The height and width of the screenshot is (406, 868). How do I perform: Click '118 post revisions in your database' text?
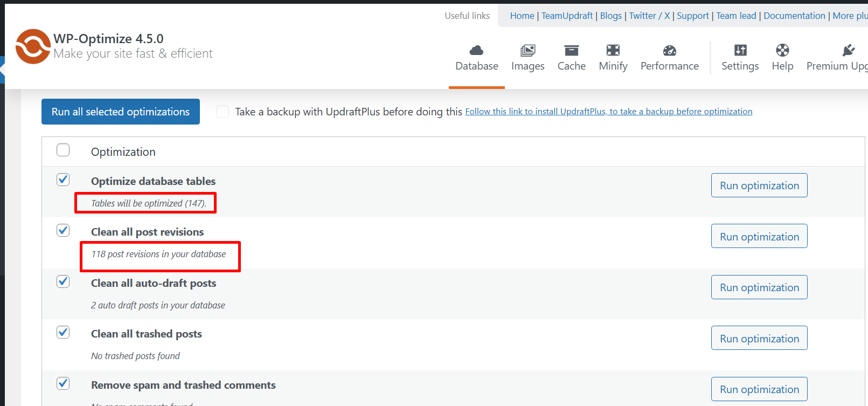[x=158, y=254]
